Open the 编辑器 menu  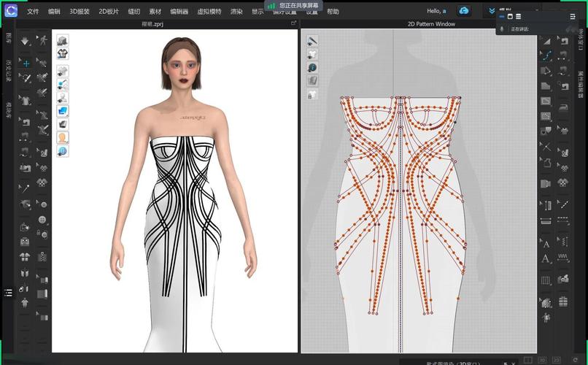pyautogui.click(x=179, y=12)
